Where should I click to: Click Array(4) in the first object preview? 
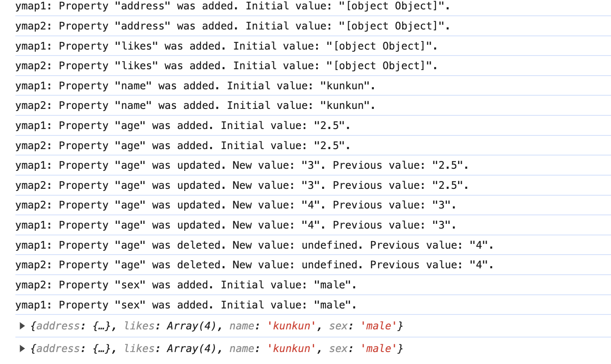pyautogui.click(x=192, y=326)
